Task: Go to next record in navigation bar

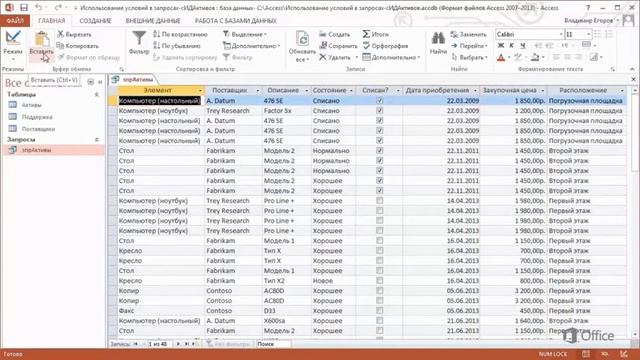Action: pos(178,344)
